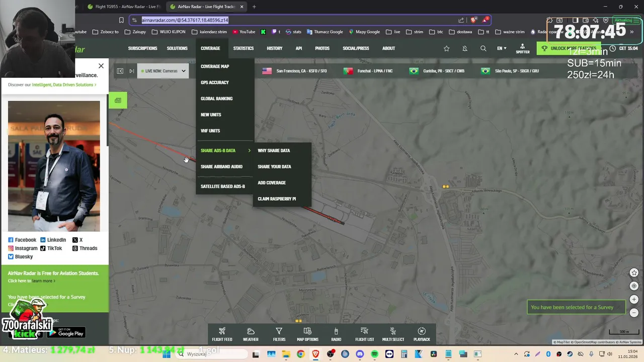Open São Paulo SBGR / GRU camera link

tap(510, 71)
